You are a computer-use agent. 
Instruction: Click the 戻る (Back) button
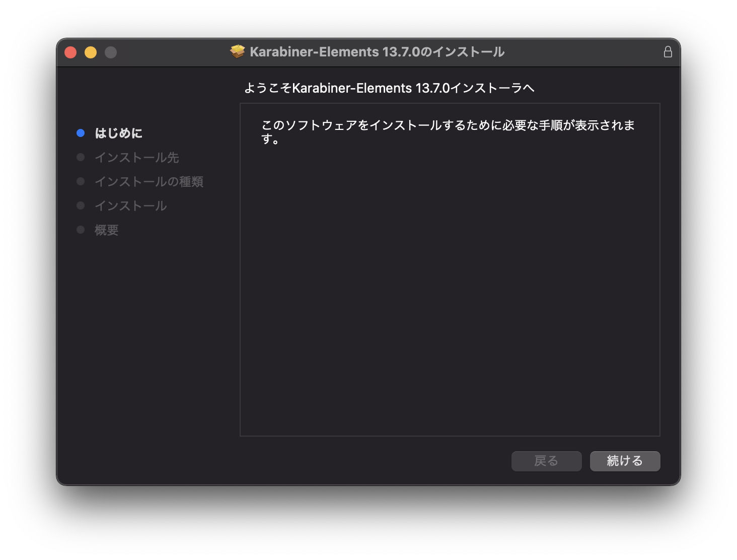(x=546, y=461)
